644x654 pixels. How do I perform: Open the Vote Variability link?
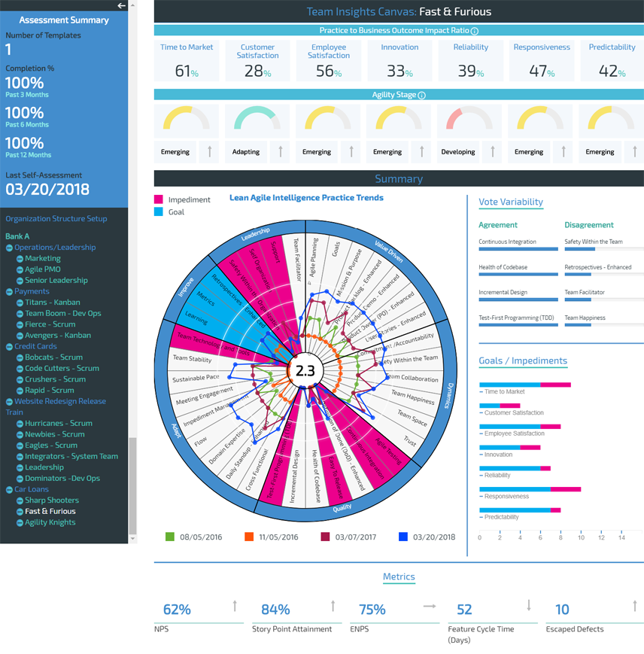(x=510, y=202)
